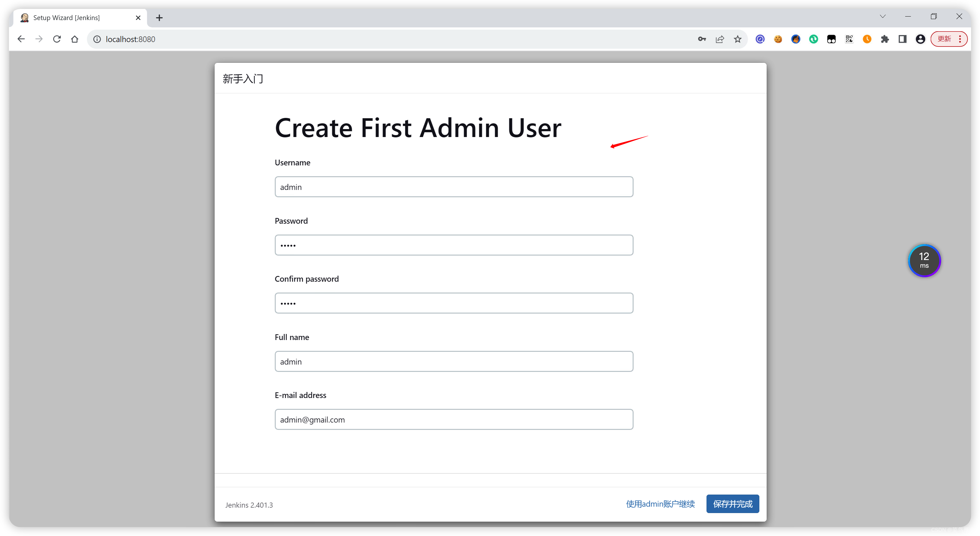
Task: Focus the Password field
Action: (x=454, y=245)
